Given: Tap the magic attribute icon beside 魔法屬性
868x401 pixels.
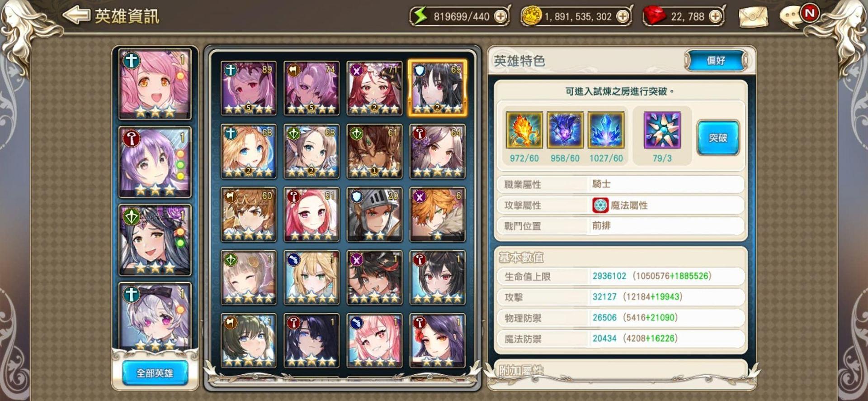Looking at the screenshot, I should pos(600,205).
